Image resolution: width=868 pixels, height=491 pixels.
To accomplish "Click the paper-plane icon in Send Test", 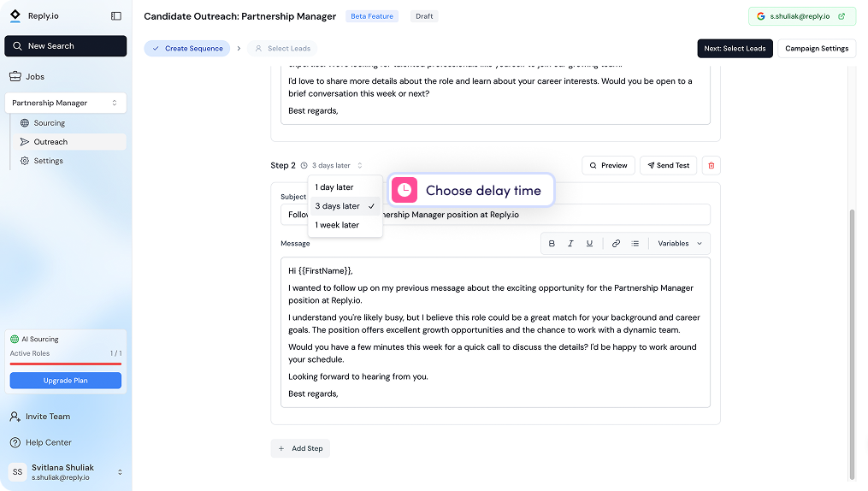I will (651, 165).
